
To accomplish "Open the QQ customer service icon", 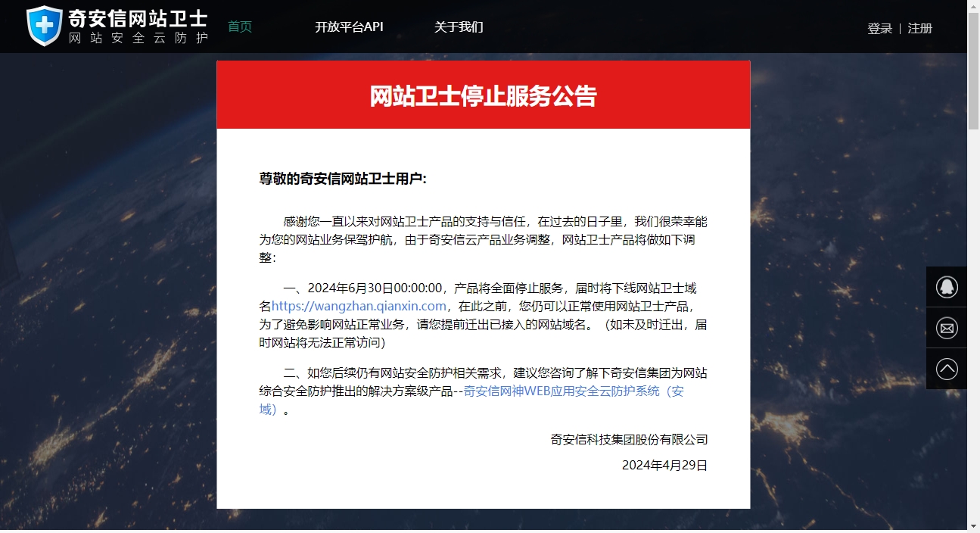I will point(947,287).
